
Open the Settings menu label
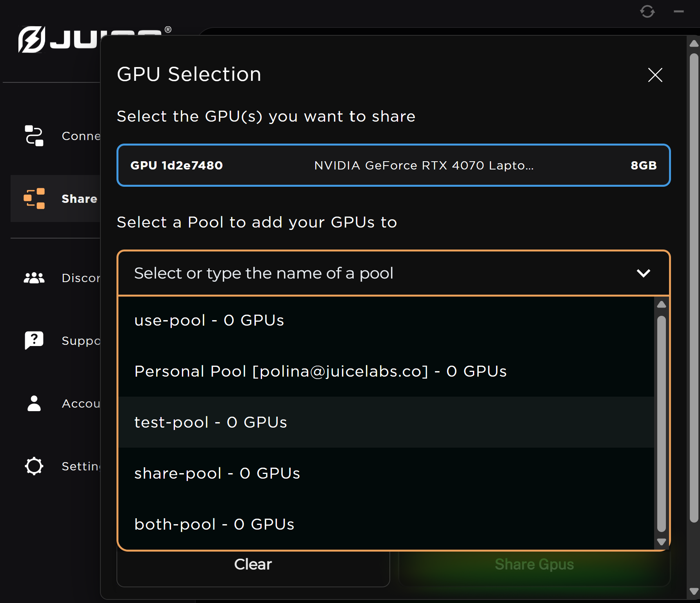click(x=81, y=466)
